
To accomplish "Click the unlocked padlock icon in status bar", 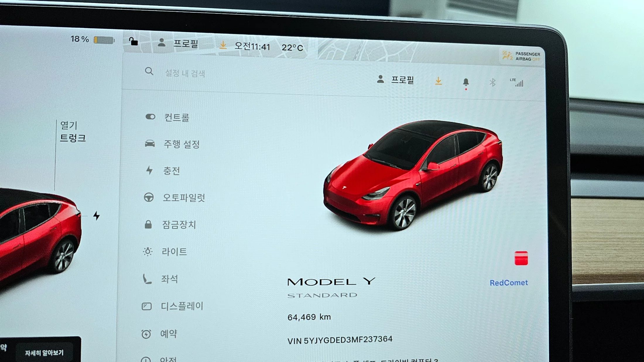I will pos(133,42).
